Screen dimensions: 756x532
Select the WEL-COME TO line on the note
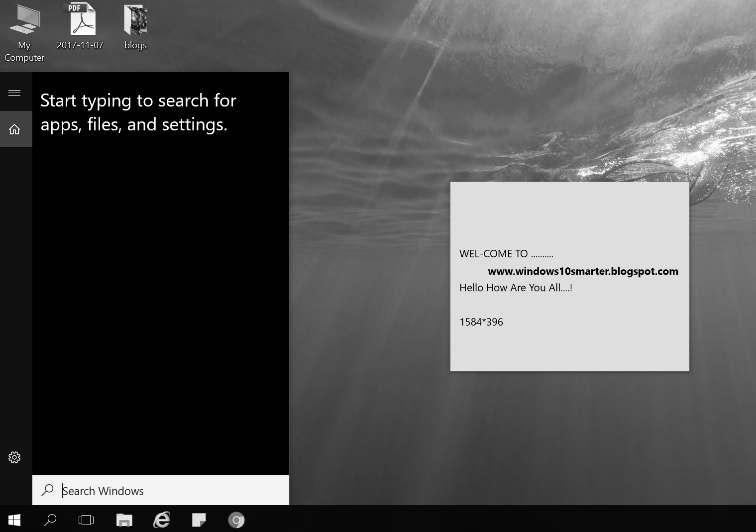506,254
